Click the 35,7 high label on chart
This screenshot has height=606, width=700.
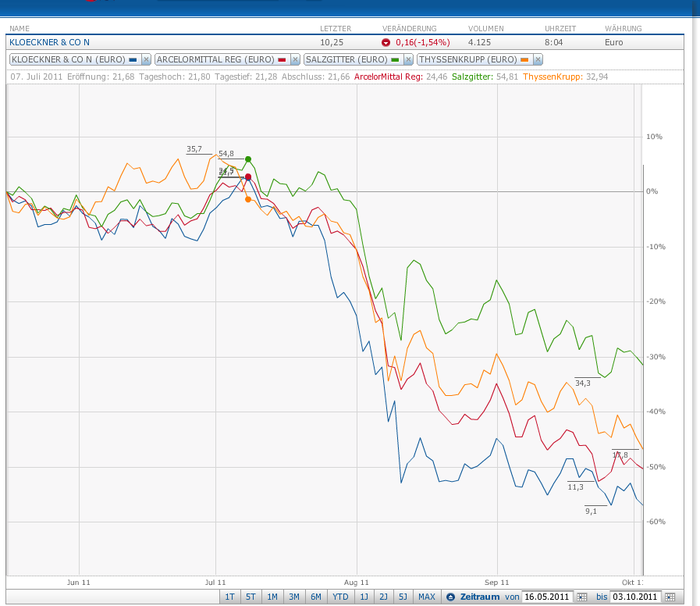pos(194,149)
